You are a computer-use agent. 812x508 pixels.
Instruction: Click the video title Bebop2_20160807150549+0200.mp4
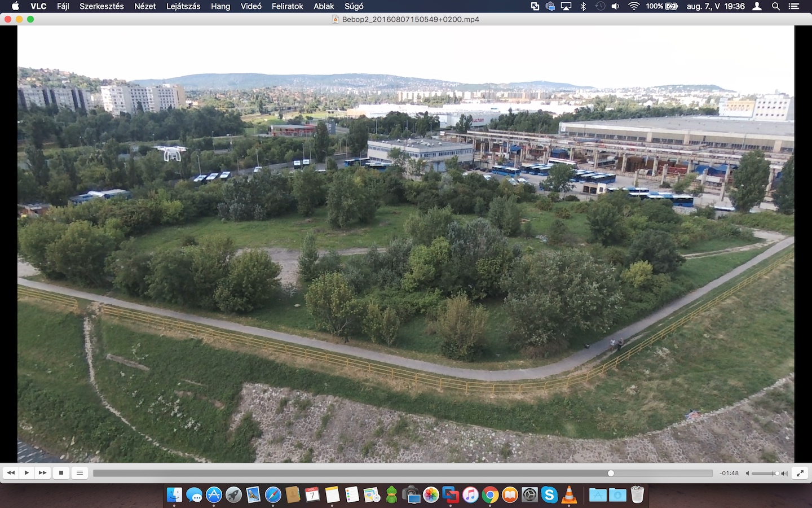411,19
